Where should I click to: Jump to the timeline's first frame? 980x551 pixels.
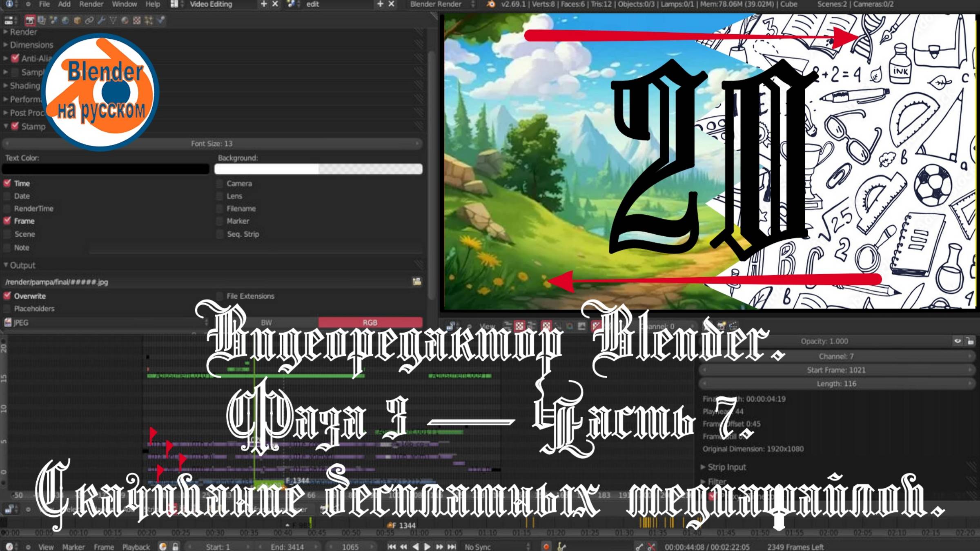391,547
